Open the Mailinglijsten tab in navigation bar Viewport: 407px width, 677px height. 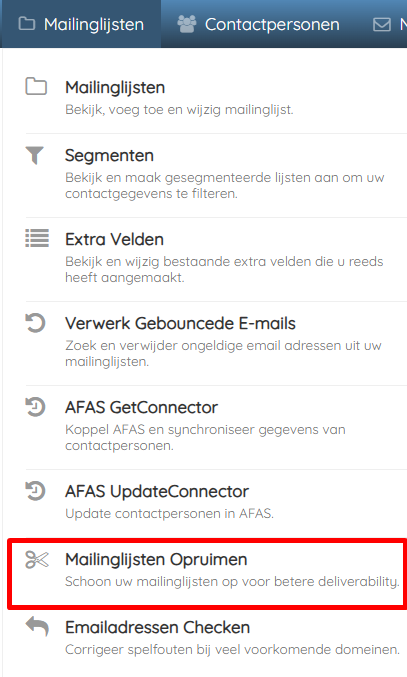coord(81,24)
